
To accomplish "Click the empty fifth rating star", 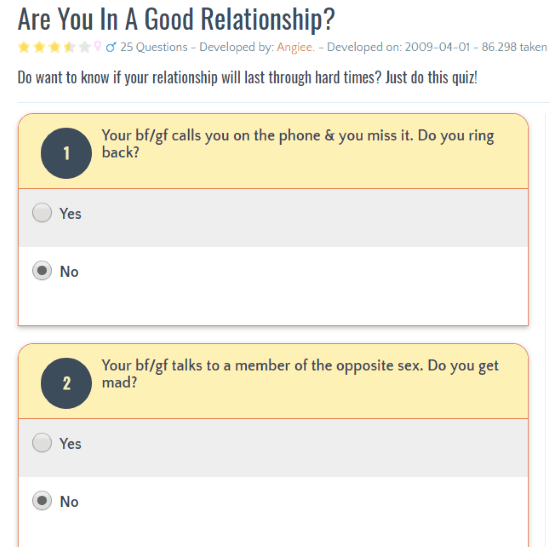I will click(85, 47).
